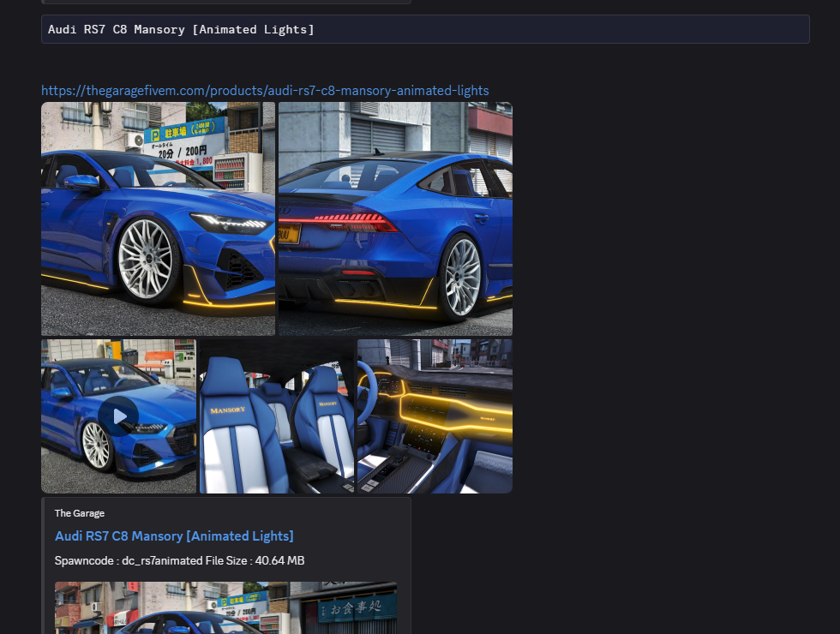This screenshot has height=634, width=840.
Task: Play the video thumbnail of the blue Audi
Action: tap(118, 416)
